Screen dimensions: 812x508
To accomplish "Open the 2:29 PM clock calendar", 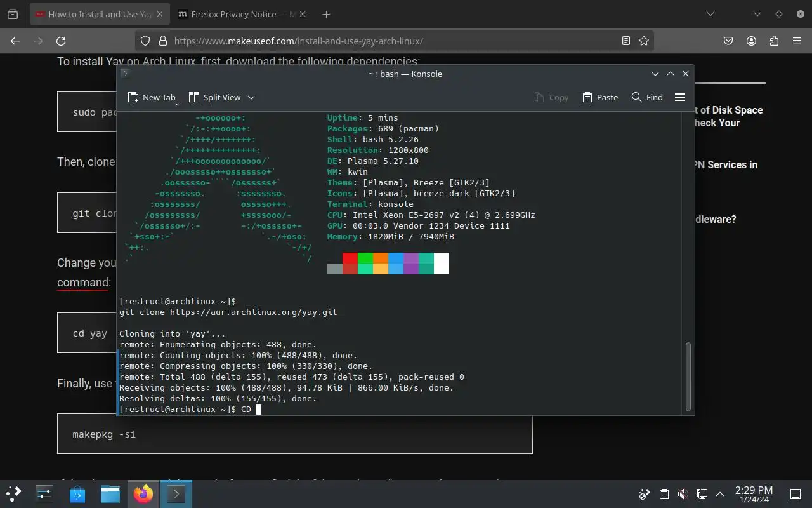I will pos(754,494).
